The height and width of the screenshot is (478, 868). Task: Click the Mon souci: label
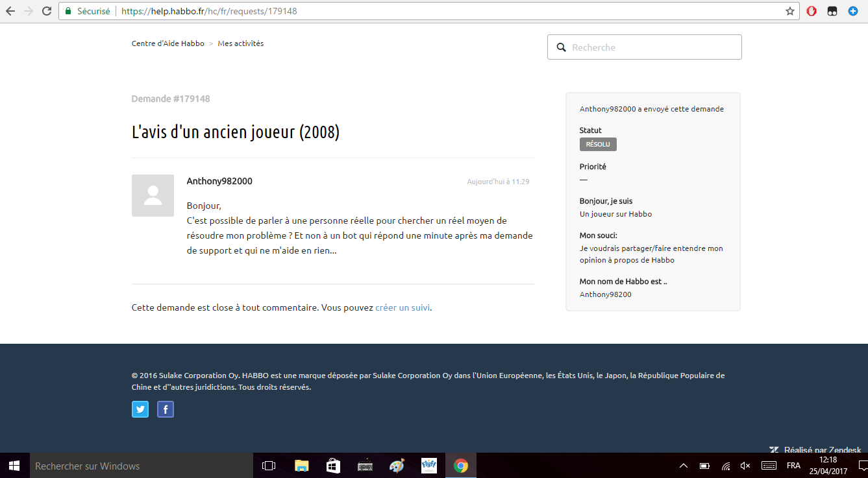[599, 235]
